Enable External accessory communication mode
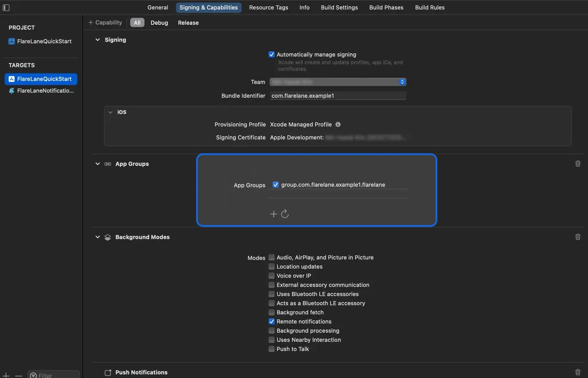Screen dimensions: 588x378 click(x=271, y=285)
